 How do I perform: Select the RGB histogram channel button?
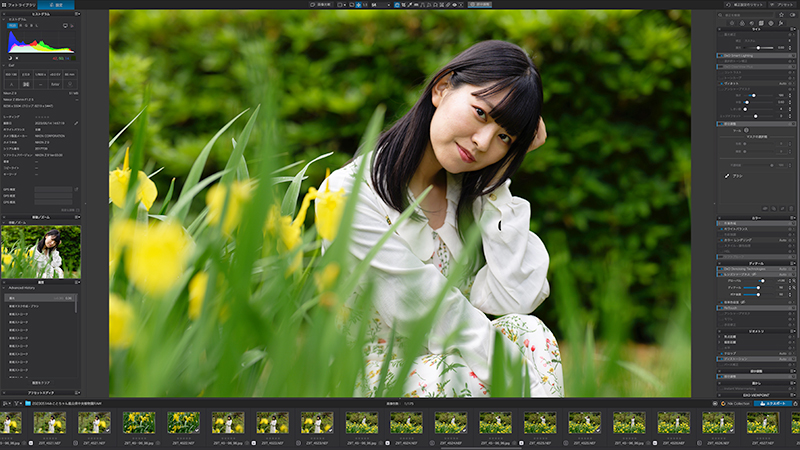pyautogui.click(x=12, y=26)
